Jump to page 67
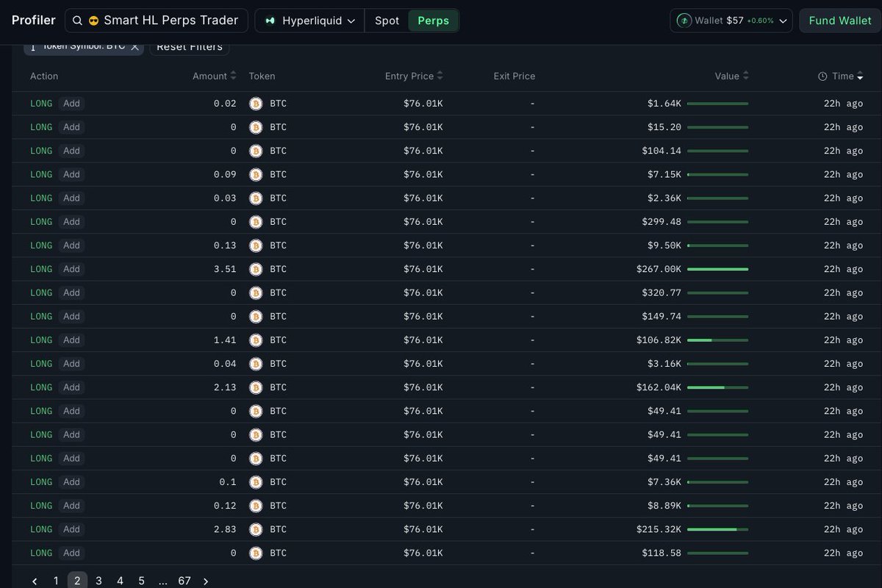 184,581
